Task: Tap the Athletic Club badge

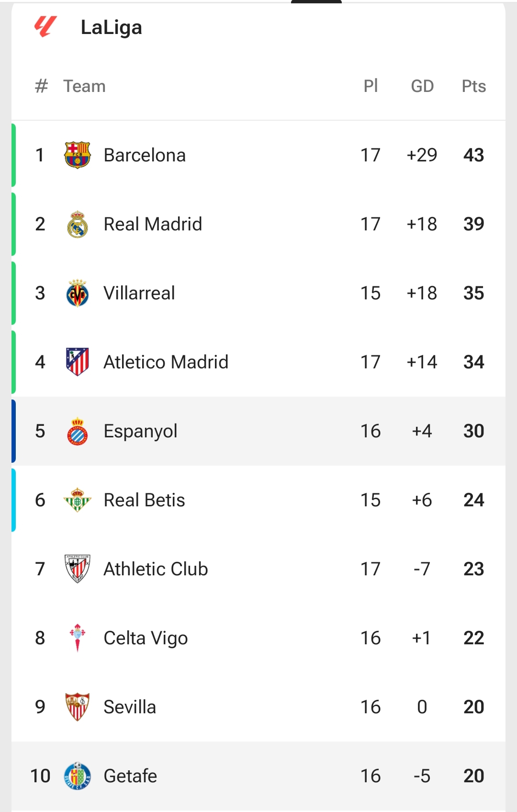Action: [77, 569]
